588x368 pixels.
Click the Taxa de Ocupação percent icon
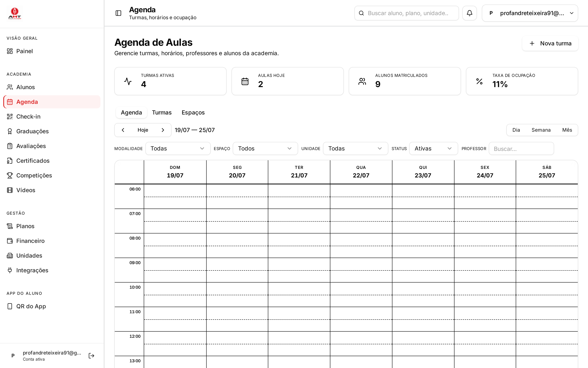click(x=479, y=81)
